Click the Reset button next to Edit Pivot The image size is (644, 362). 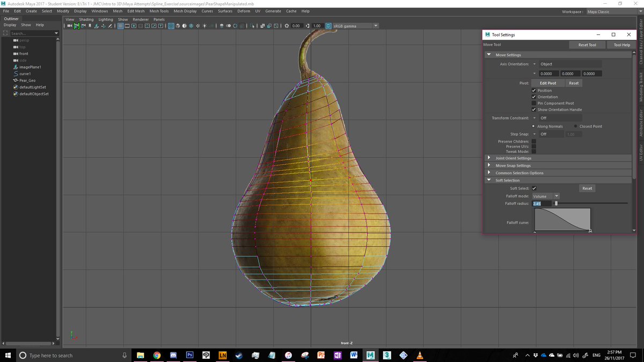coord(574,83)
